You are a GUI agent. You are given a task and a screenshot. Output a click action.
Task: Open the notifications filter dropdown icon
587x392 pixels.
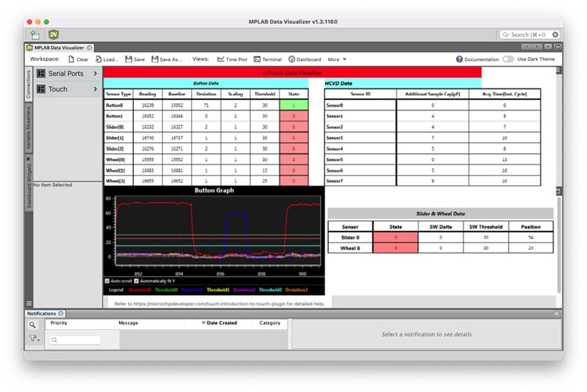click(x=34, y=339)
